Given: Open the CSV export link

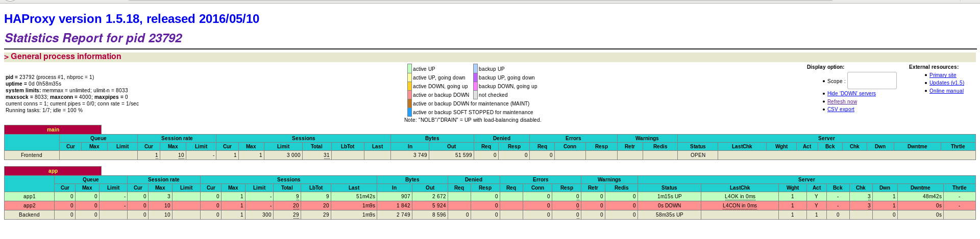Looking at the screenshot, I should point(841,109).
